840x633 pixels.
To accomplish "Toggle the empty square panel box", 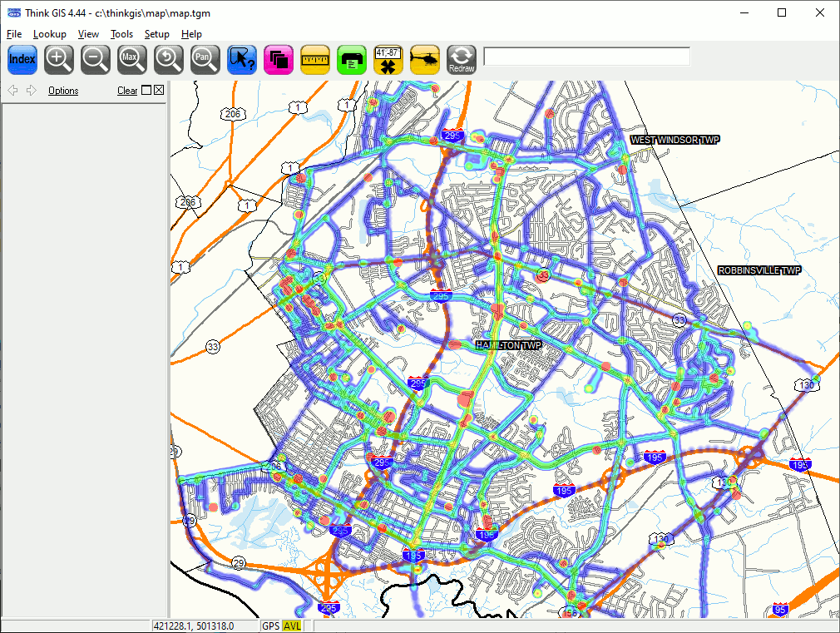I will tap(146, 91).
